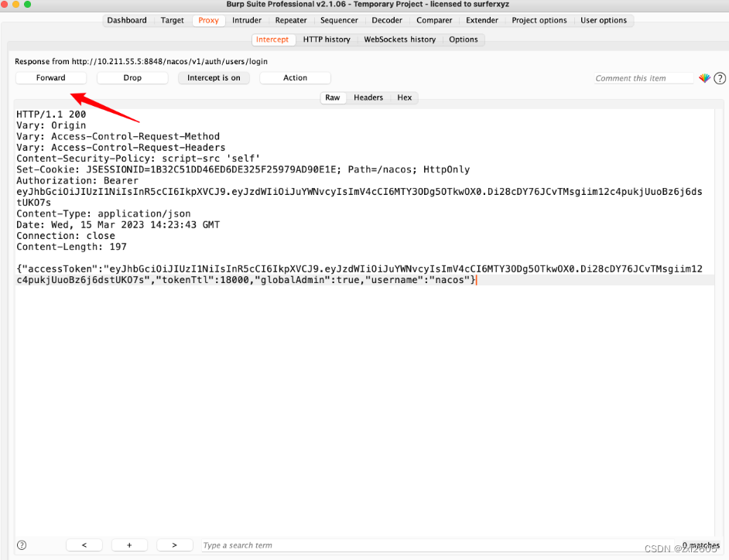Open the Project options tab

[539, 20]
